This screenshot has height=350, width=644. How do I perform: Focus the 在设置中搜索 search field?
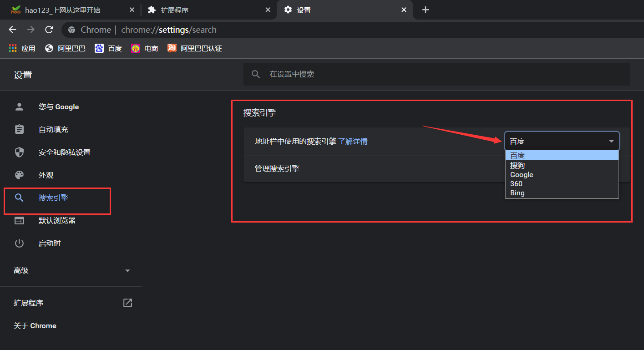coord(437,74)
